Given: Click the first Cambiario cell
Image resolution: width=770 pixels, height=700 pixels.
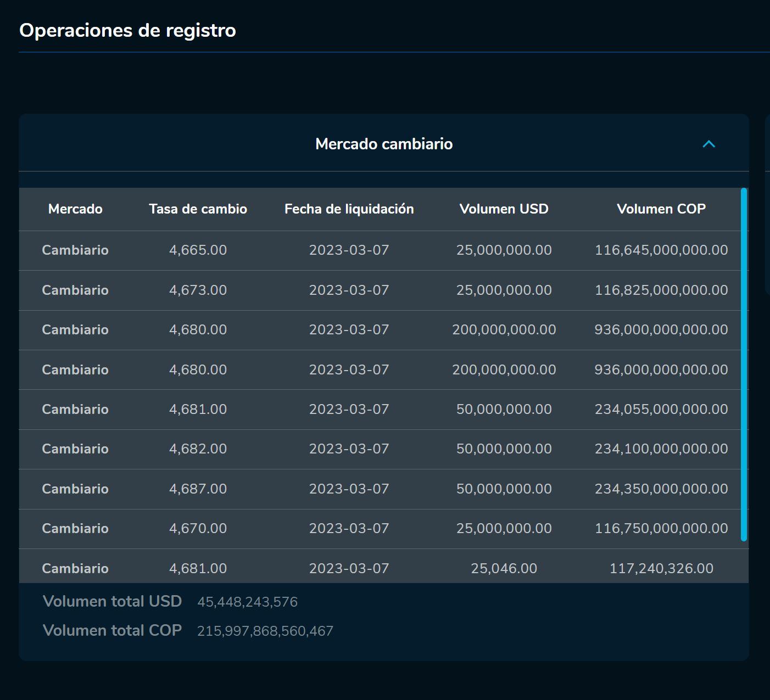Looking at the screenshot, I should [x=75, y=250].
